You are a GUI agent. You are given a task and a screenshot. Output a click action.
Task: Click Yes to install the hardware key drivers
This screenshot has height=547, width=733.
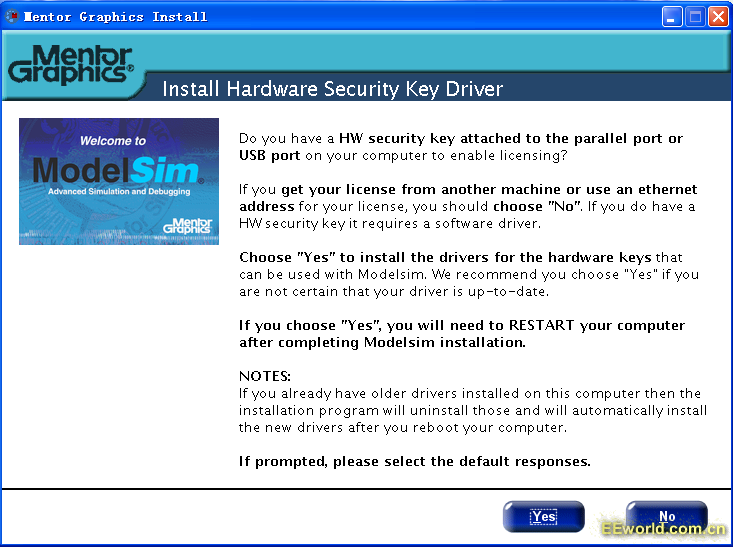[x=544, y=517]
